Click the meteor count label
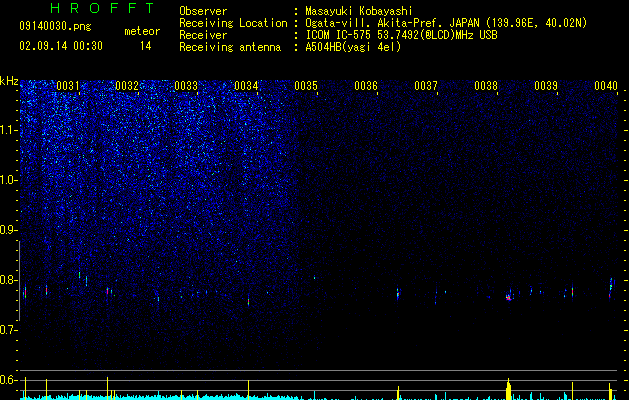Screen dimensions: 629x400 pyautogui.click(x=142, y=31)
